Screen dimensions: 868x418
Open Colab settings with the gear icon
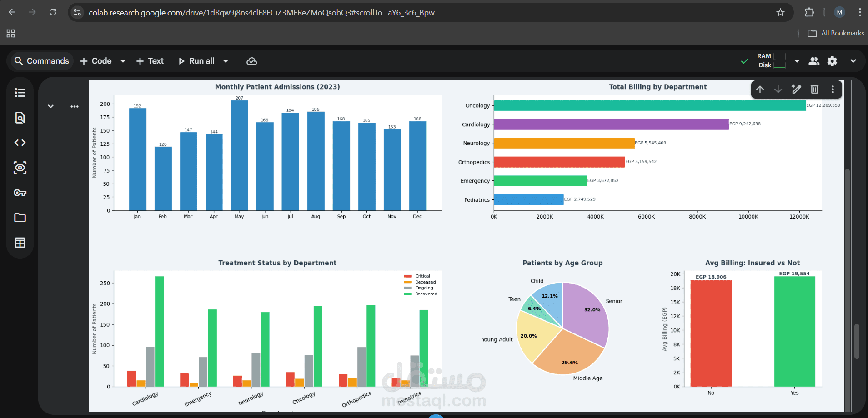tap(833, 61)
